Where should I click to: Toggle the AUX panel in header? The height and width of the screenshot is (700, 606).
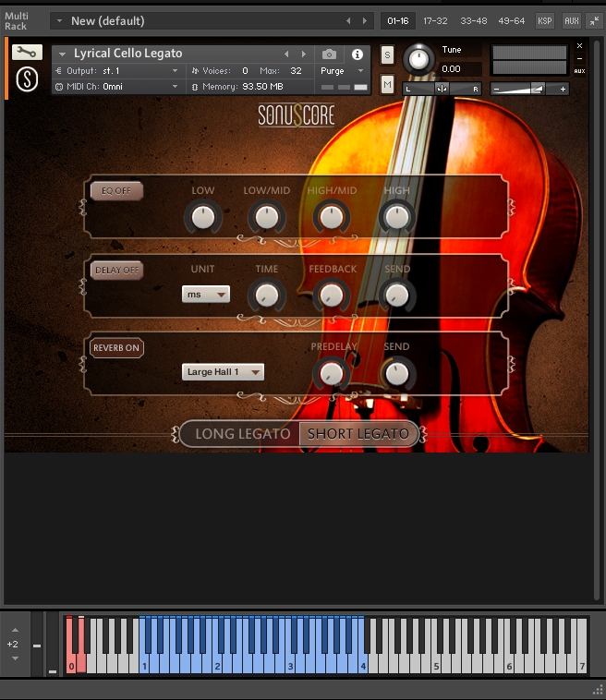point(571,21)
